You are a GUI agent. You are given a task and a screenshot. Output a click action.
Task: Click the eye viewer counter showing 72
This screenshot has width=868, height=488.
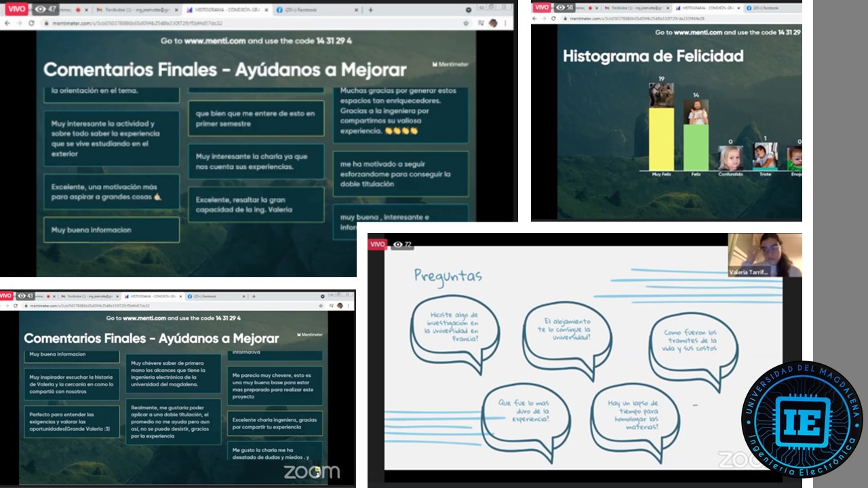pyautogui.click(x=402, y=244)
